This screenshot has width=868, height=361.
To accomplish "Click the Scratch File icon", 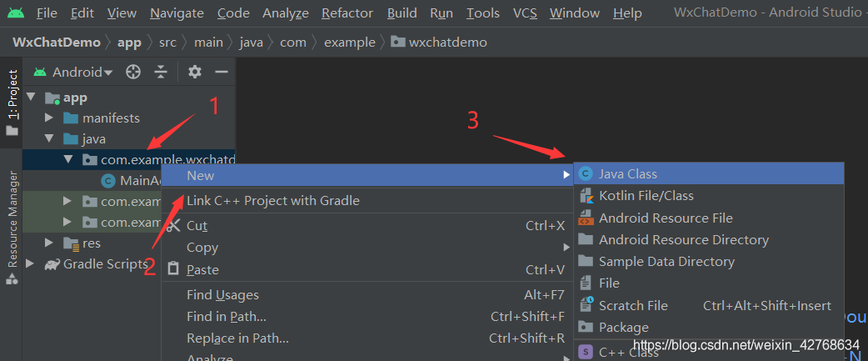I will [x=586, y=306].
